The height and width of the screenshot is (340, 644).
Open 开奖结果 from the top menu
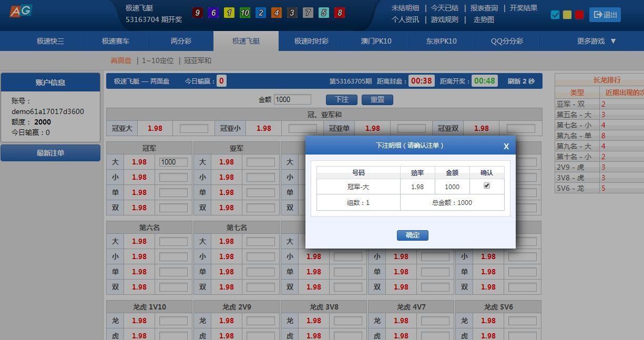(x=523, y=8)
